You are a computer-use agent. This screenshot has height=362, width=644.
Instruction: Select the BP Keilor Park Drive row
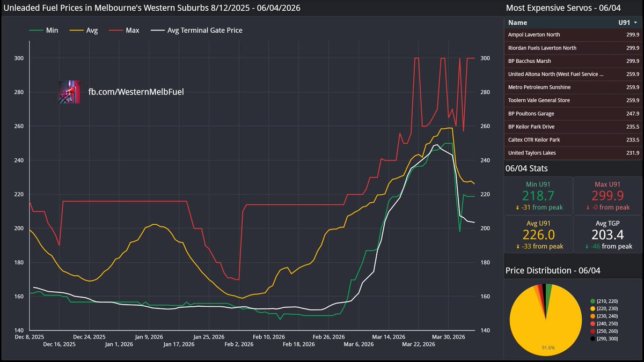[573, 127]
